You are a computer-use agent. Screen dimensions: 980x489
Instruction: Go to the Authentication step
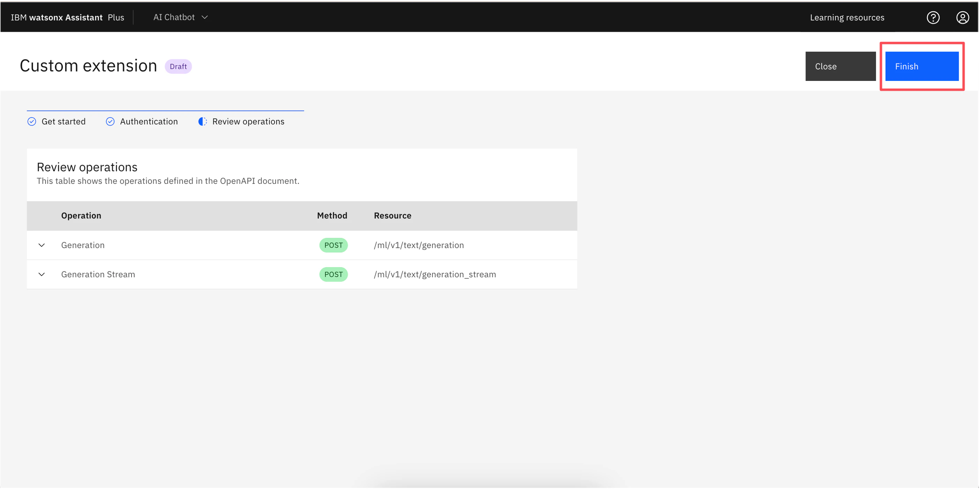click(x=149, y=122)
